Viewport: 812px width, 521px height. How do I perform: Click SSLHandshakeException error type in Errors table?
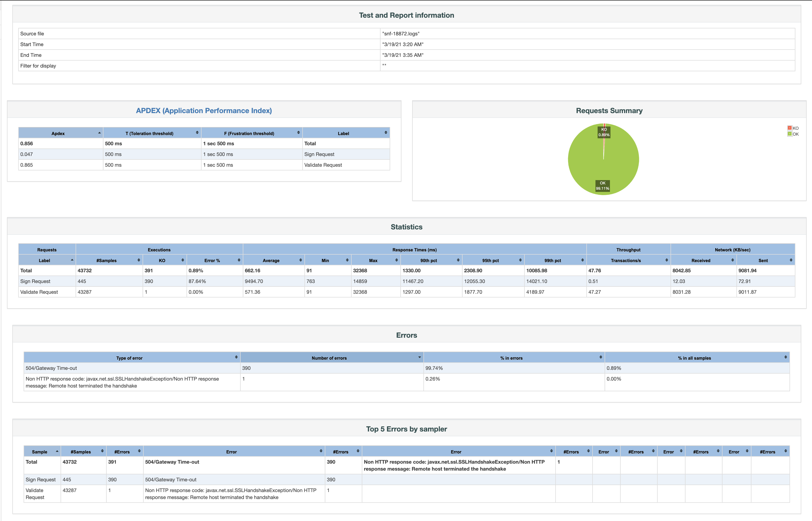pos(122,382)
